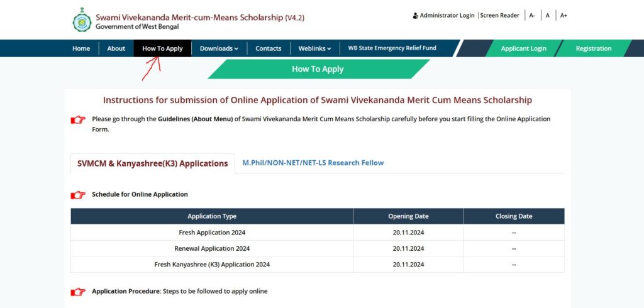644x308 pixels.
Task: Click pointing hand icon beside Guidelines note
Action: tap(78, 119)
